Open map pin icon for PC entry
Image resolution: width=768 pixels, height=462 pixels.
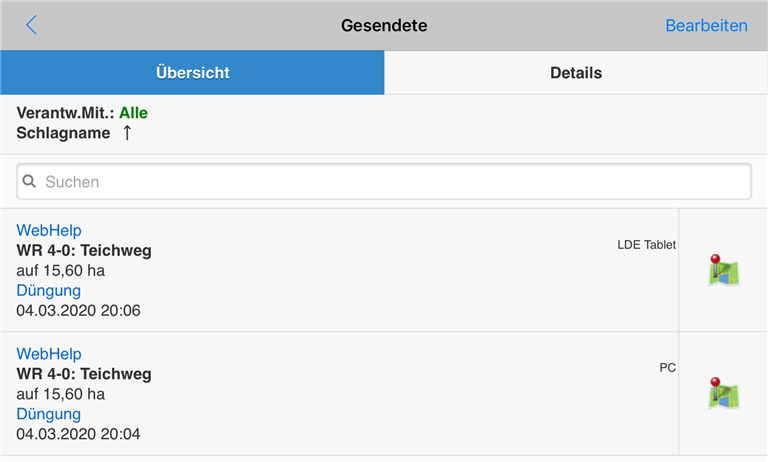723,393
